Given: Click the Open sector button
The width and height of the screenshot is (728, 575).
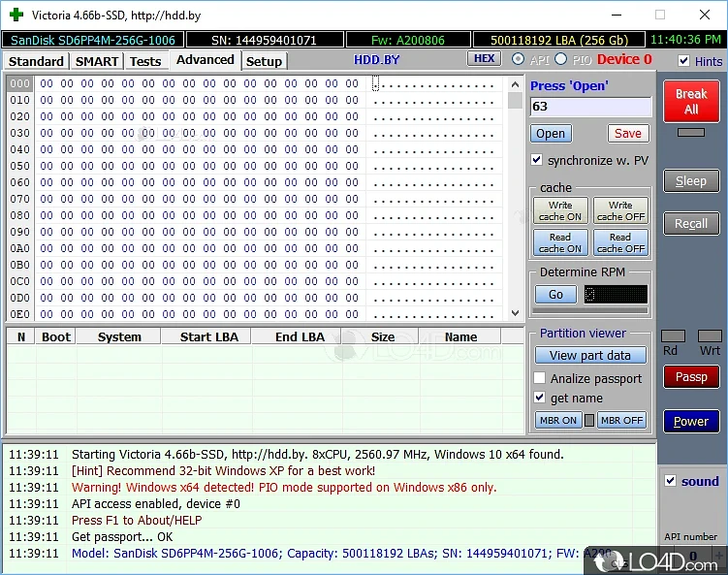Looking at the screenshot, I should 551,134.
